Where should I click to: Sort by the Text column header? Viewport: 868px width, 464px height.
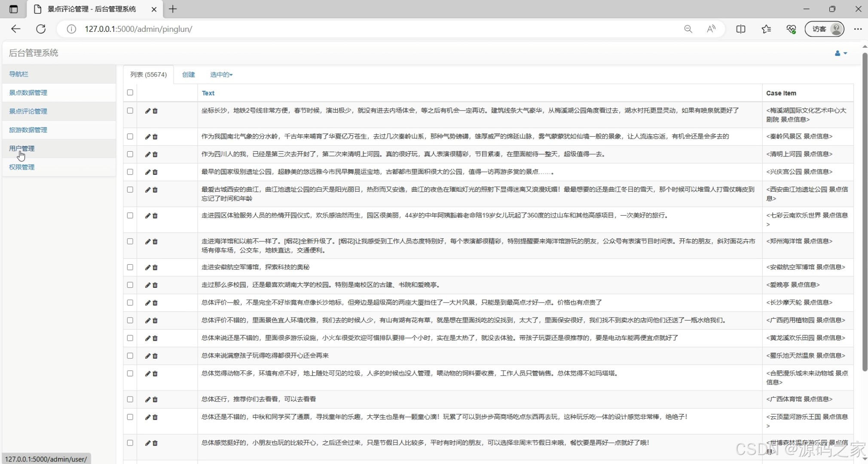pos(208,93)
